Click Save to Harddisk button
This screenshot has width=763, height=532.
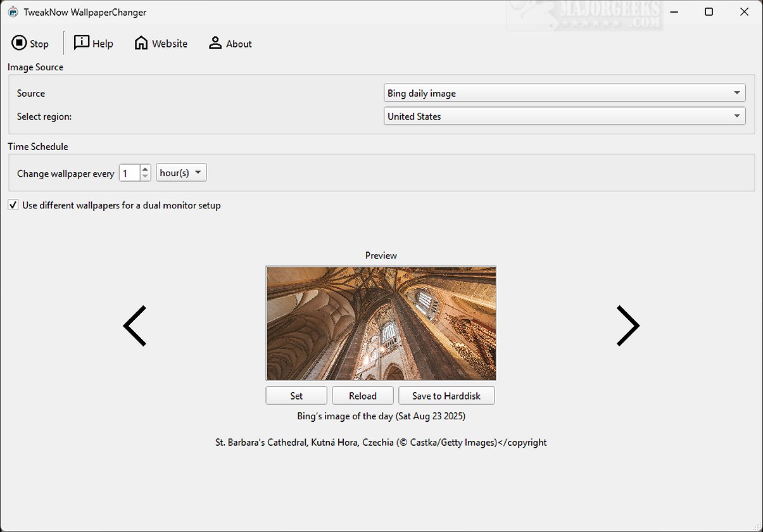click(x=446, y=396)
